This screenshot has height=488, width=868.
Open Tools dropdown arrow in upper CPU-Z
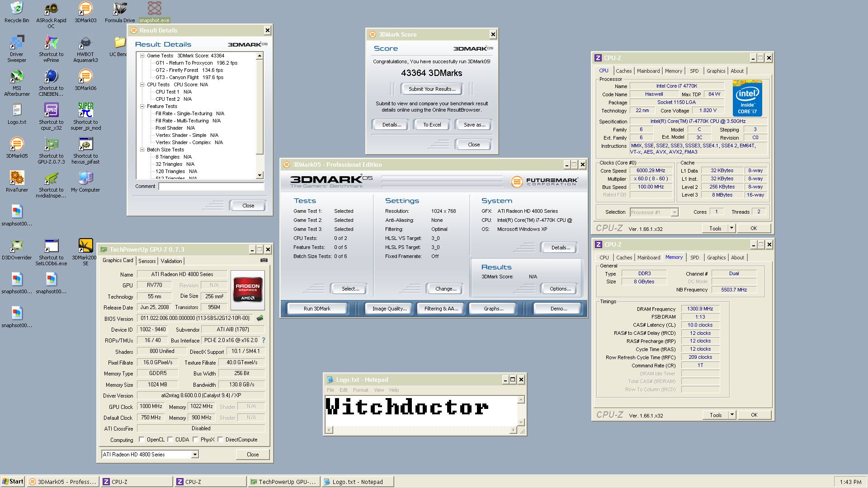click(731, 228)
